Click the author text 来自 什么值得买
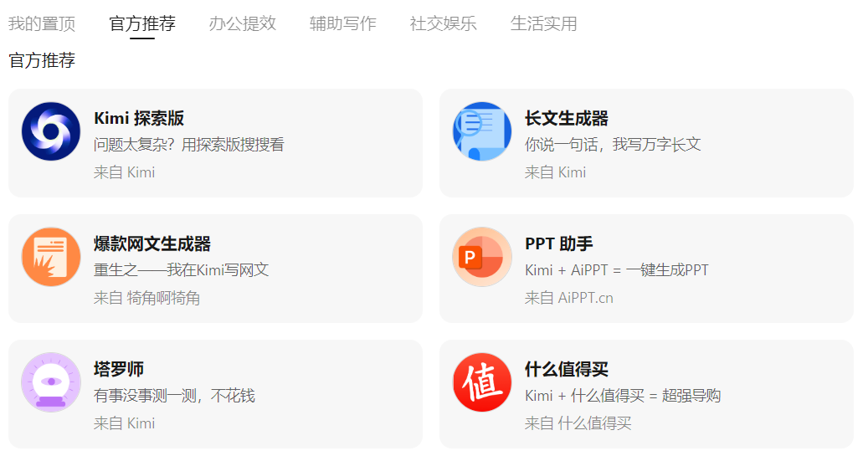This screenshot has width=868, height=456. pos(578,423)
